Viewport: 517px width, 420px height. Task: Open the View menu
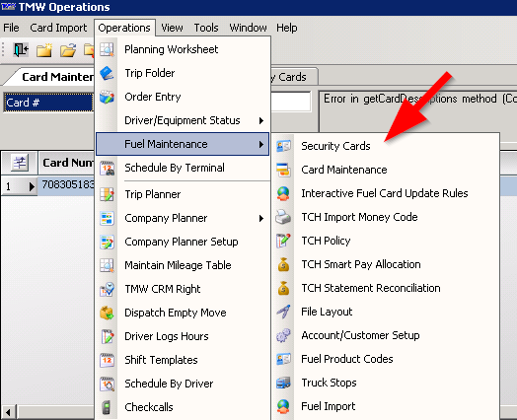[x=172, y=28]
